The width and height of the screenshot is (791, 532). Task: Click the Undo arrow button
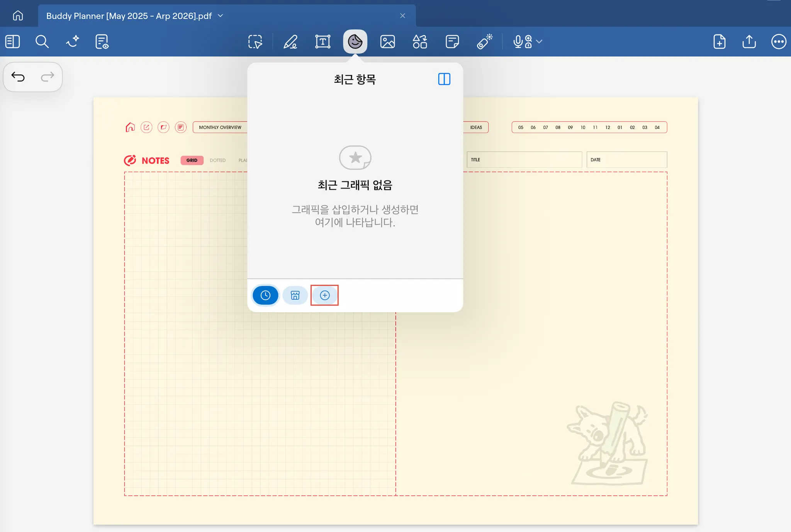pos(18,77)
